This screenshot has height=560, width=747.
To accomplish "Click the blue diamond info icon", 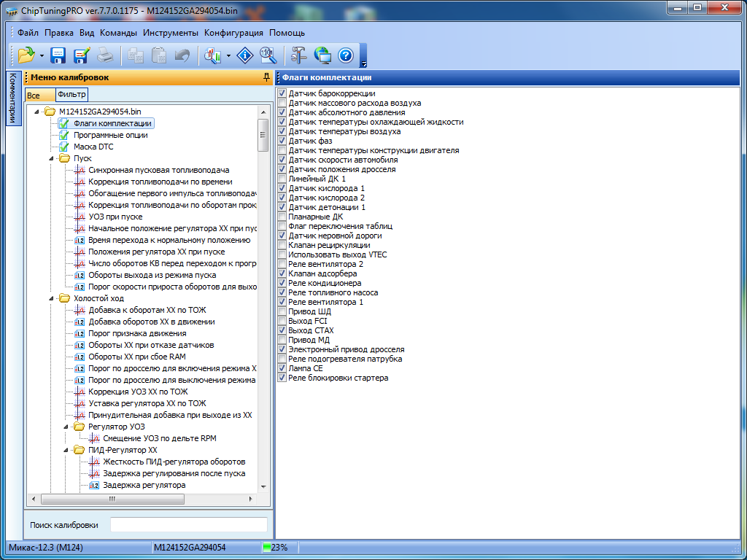I will pyautogui.click(x=246, y=55).
